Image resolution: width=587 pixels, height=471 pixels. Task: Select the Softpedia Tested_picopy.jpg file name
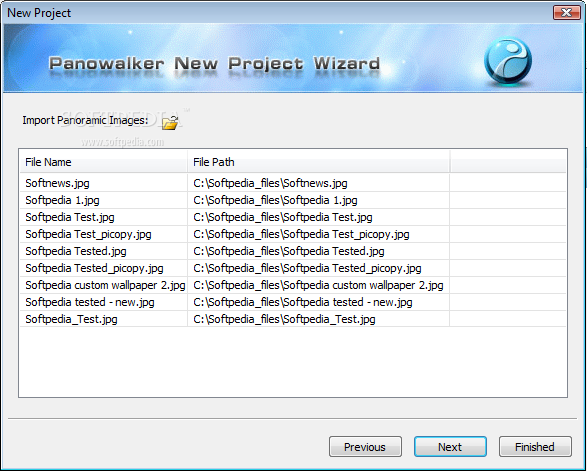[94, 268]
